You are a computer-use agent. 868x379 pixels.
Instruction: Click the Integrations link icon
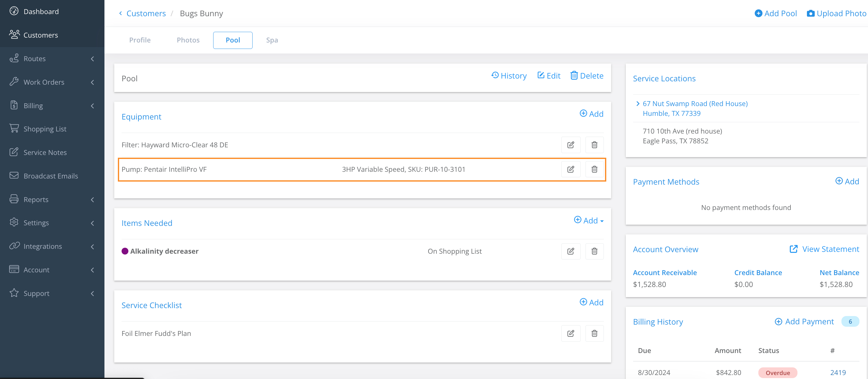14,246
